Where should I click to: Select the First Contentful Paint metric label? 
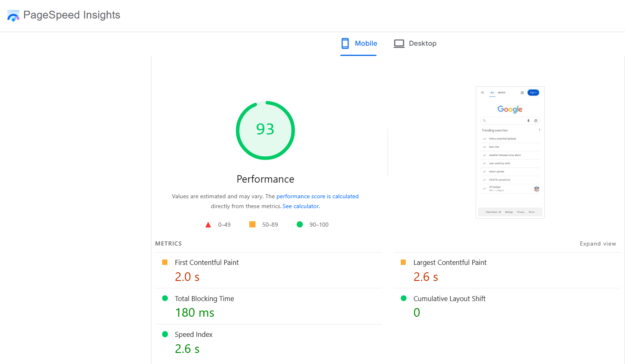point(207,262)
